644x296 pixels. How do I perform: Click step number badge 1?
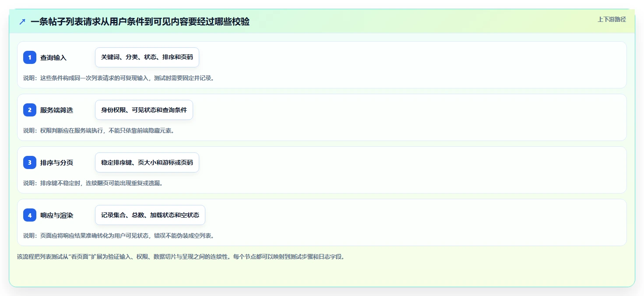pos(30,57)
